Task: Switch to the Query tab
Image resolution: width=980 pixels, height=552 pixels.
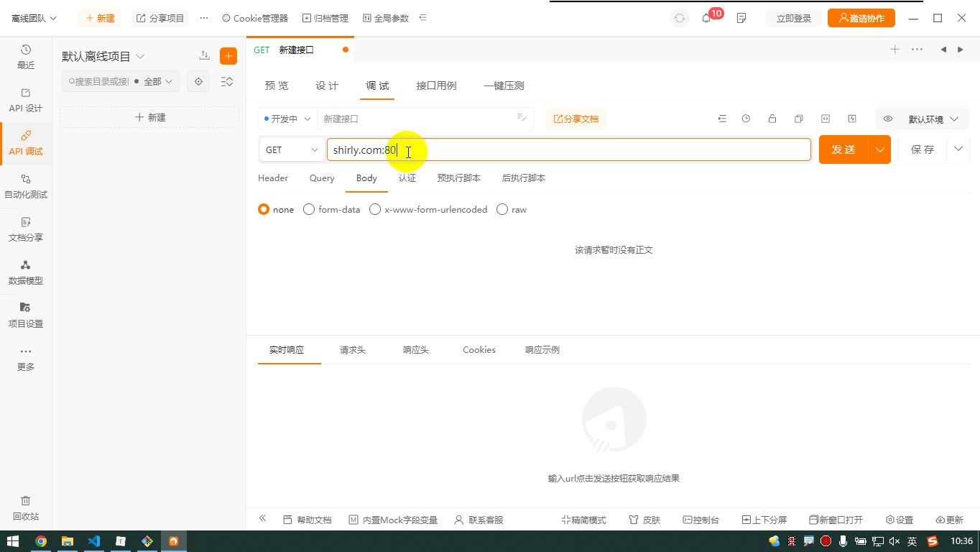Action: tap(322, 178)
